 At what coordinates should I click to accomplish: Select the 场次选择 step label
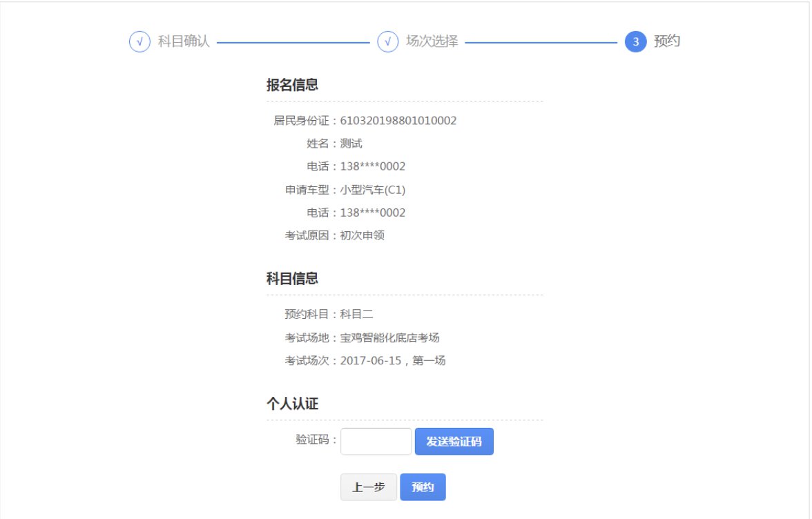tap(432, 41)
